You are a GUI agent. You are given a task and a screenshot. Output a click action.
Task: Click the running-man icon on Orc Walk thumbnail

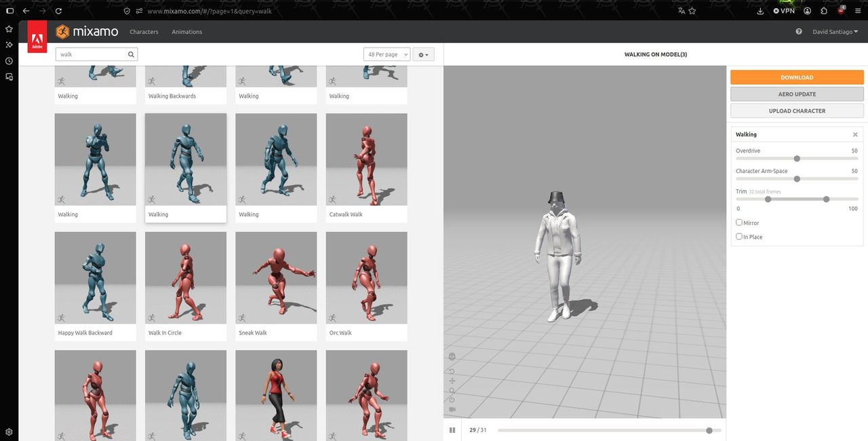pos(333,318)
